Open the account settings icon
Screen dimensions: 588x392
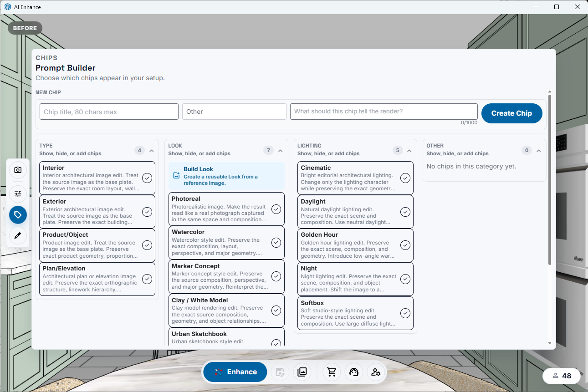[376, 372]
